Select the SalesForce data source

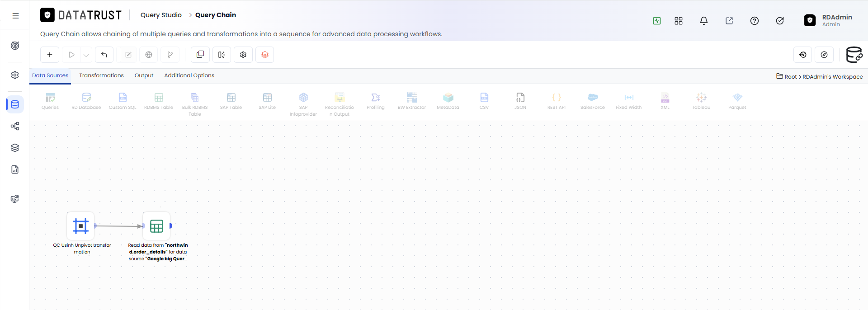click(593, 101)
